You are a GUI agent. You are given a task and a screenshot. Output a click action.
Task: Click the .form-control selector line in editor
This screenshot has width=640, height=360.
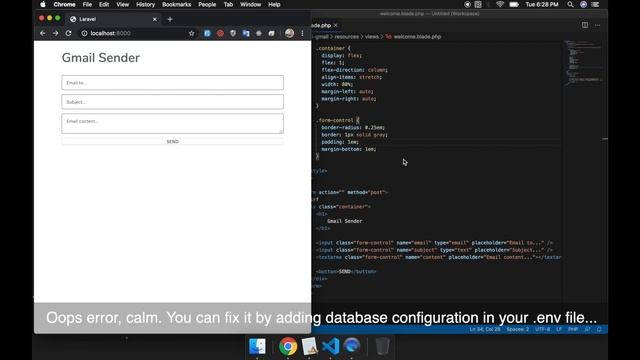point(338,120)
